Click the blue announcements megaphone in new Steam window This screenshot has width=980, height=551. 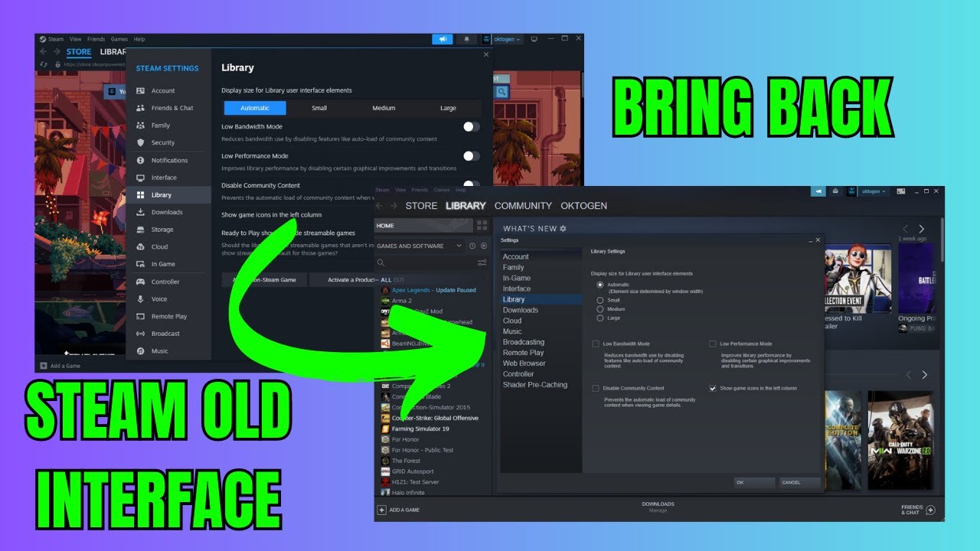click(x=443, y=39)
